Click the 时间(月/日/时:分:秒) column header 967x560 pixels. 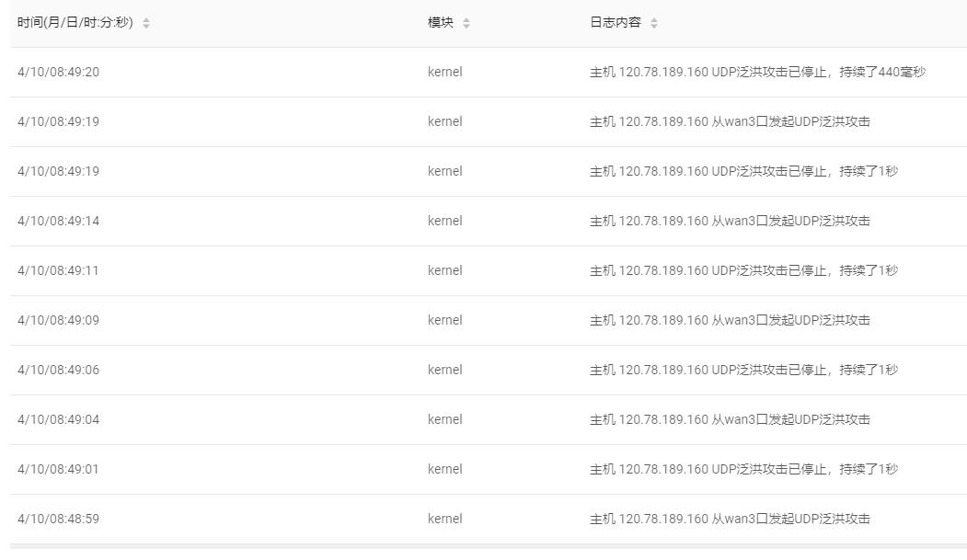(75, 22)
